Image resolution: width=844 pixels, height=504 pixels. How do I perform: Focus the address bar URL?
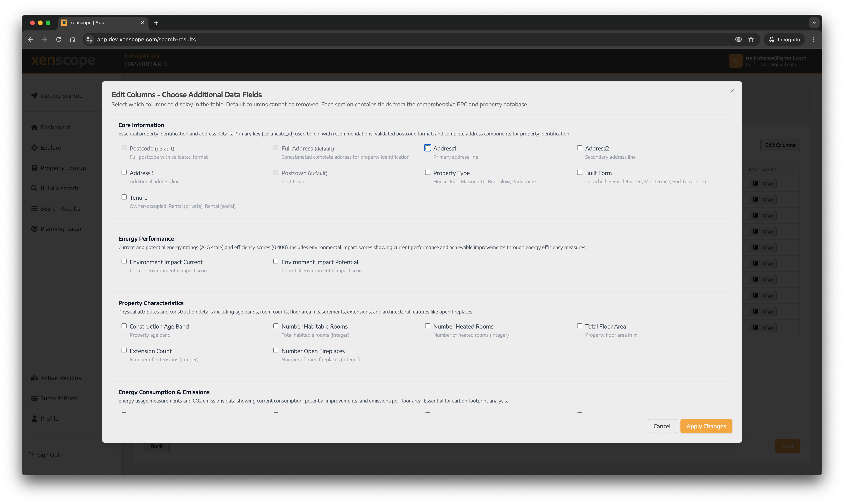coord(146,39)
